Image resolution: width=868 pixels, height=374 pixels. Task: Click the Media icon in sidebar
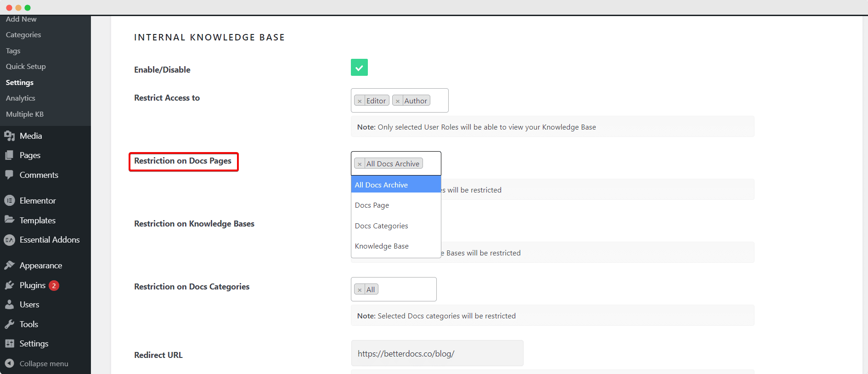pos(10,136)
